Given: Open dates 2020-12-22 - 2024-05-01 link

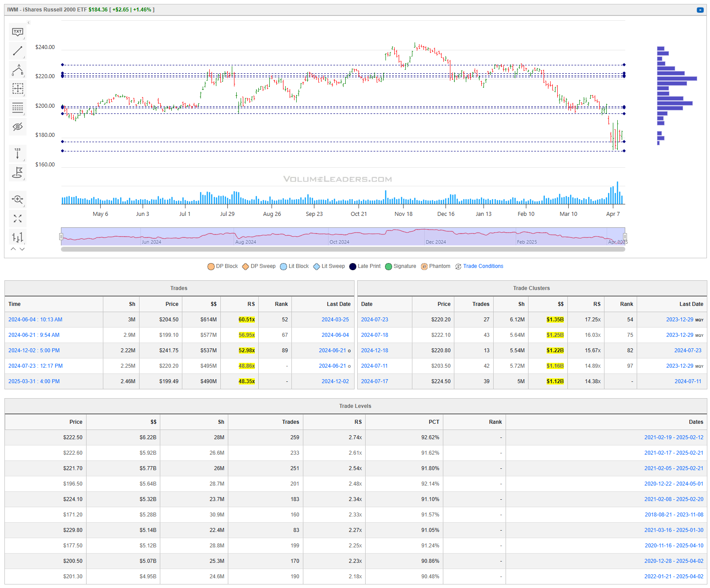Looking at the screenshot, I should (674, 484).
